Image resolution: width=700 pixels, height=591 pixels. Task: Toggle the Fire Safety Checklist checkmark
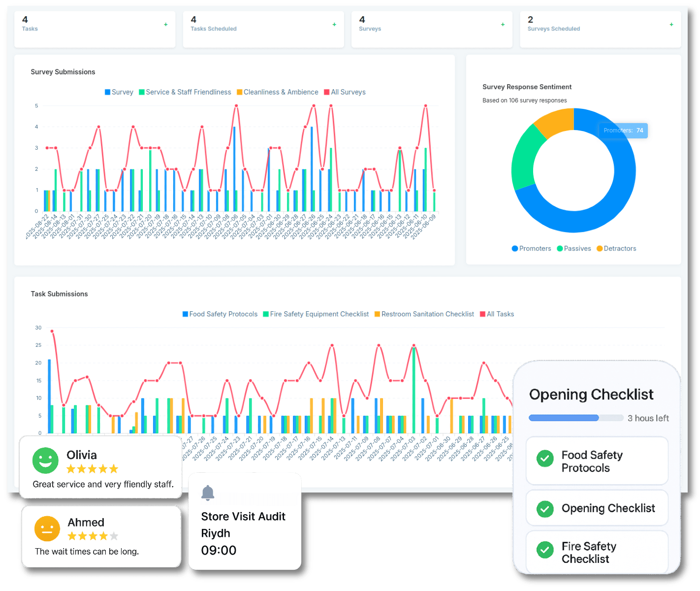tap(545, 550)
